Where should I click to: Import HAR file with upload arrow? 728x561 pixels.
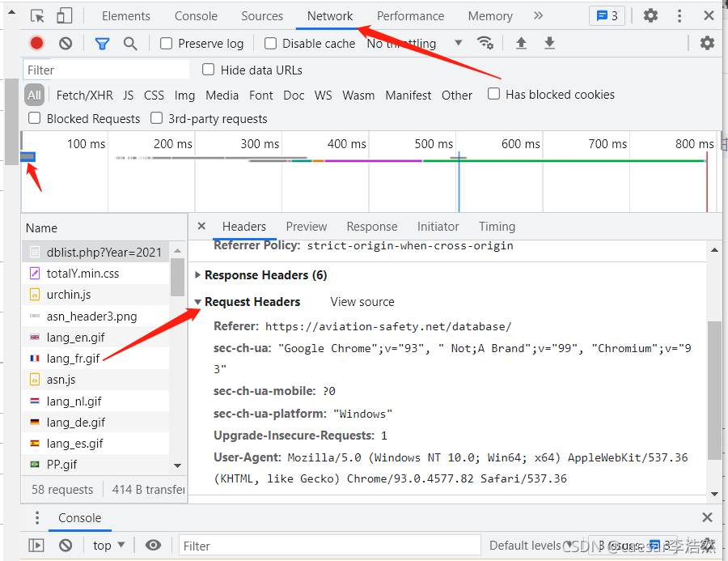522,43
